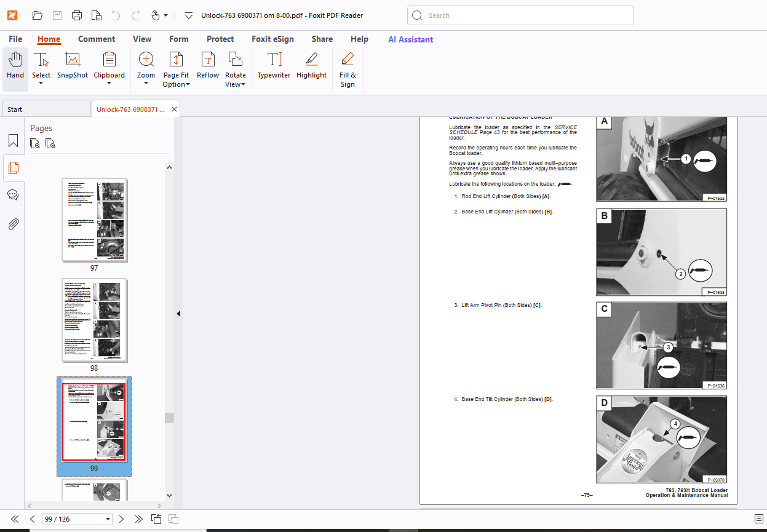Click the Open file folder icon
The image size is (767, 532).
pyautogui.click(x=37, y=15)
